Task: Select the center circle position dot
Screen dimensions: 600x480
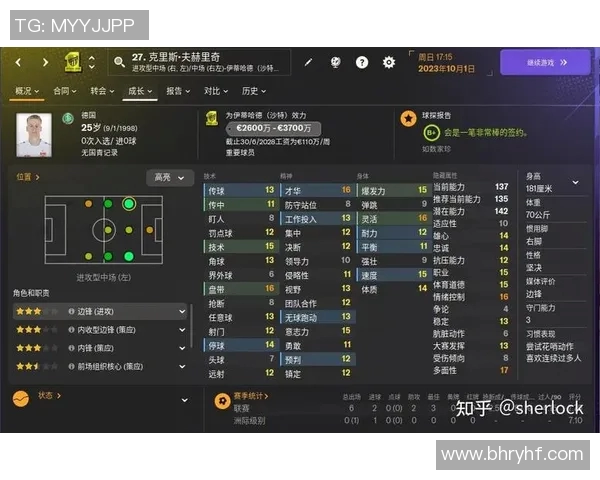Action: point(108,230)
